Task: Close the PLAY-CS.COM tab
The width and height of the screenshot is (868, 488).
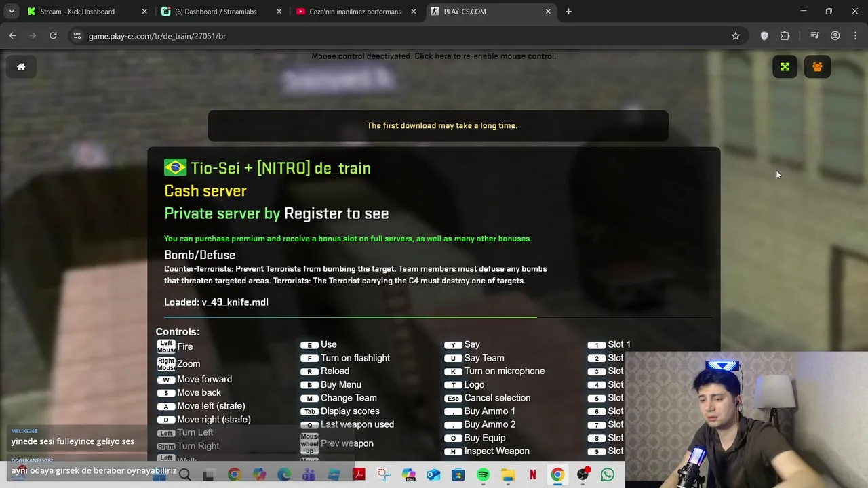Action: point(548,12)
